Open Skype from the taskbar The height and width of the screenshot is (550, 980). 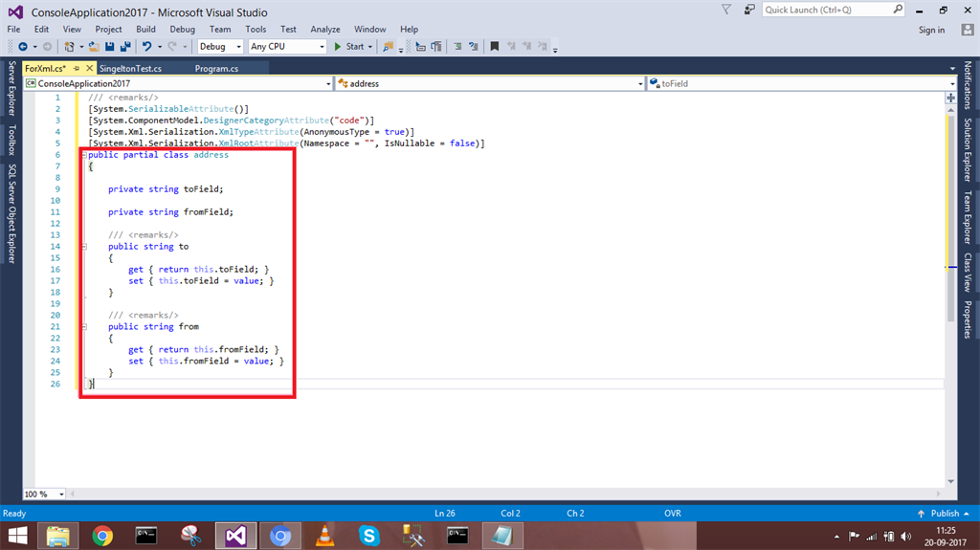[369, 536]
